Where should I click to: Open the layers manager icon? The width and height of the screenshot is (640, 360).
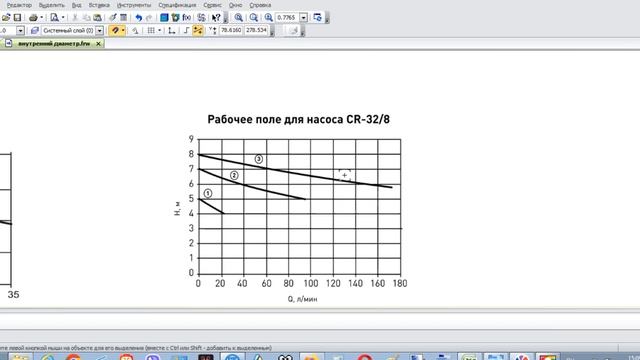click(35, 31)
